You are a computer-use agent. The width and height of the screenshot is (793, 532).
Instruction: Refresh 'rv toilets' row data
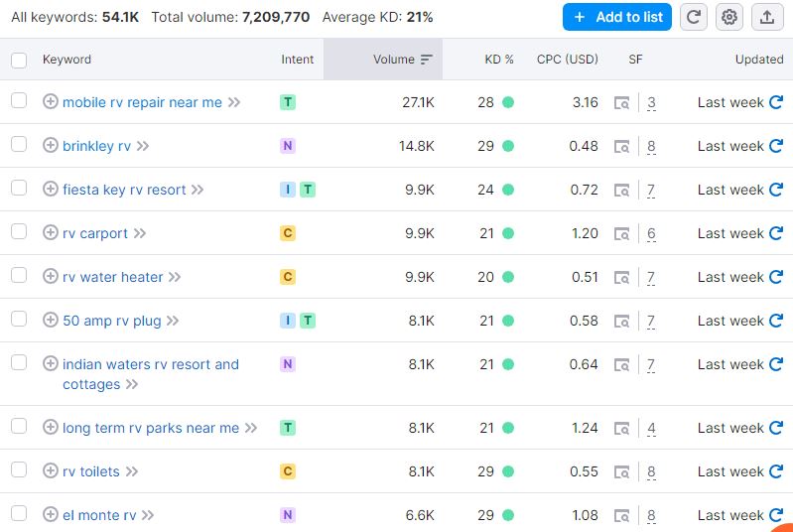(x=776, y=471)
